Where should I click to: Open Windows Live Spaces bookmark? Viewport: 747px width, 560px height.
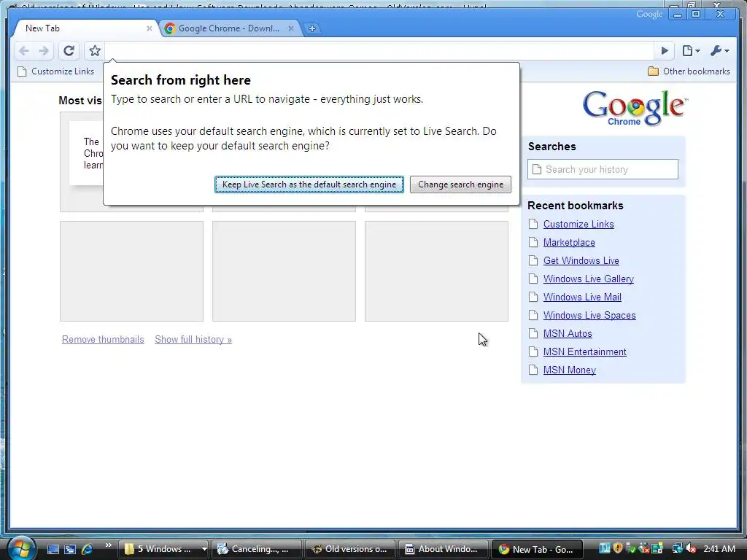pyautogui.click(x=589, y=315)
